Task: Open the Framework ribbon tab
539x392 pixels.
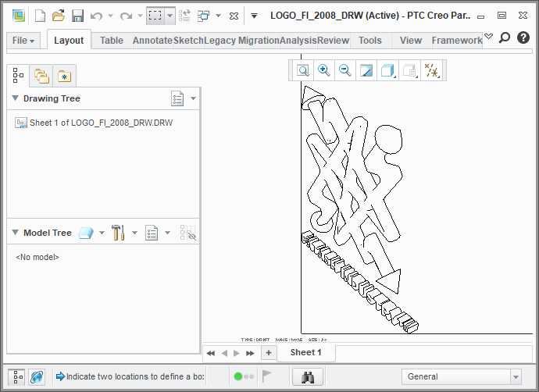Action: pyautogui.click(x=457, y=41)
